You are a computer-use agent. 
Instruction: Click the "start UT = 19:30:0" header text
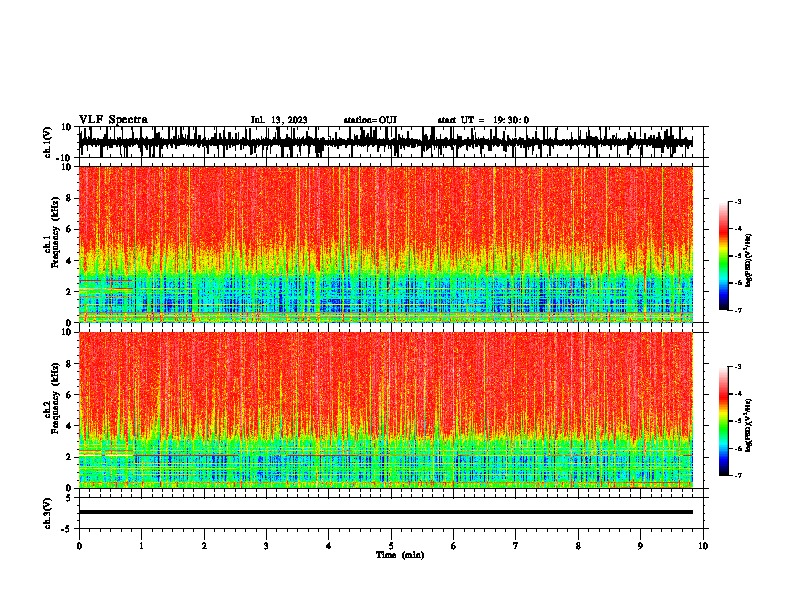point(483,120)
